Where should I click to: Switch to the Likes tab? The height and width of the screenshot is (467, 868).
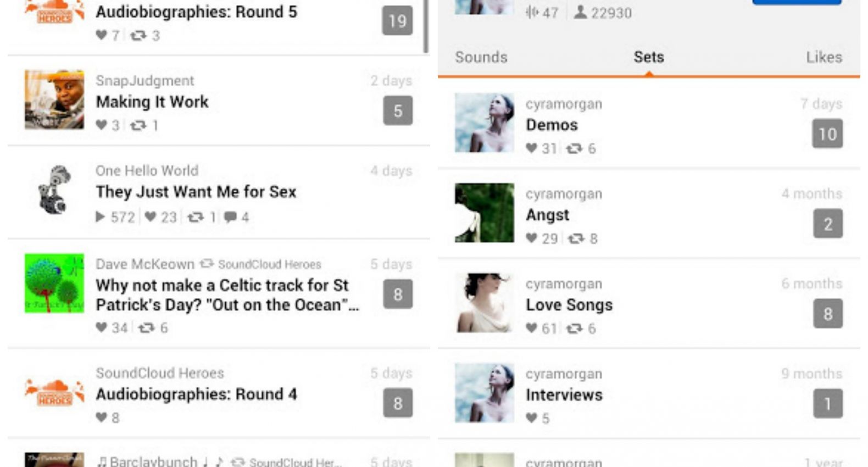pyautogui.click(x=824, y=57)
